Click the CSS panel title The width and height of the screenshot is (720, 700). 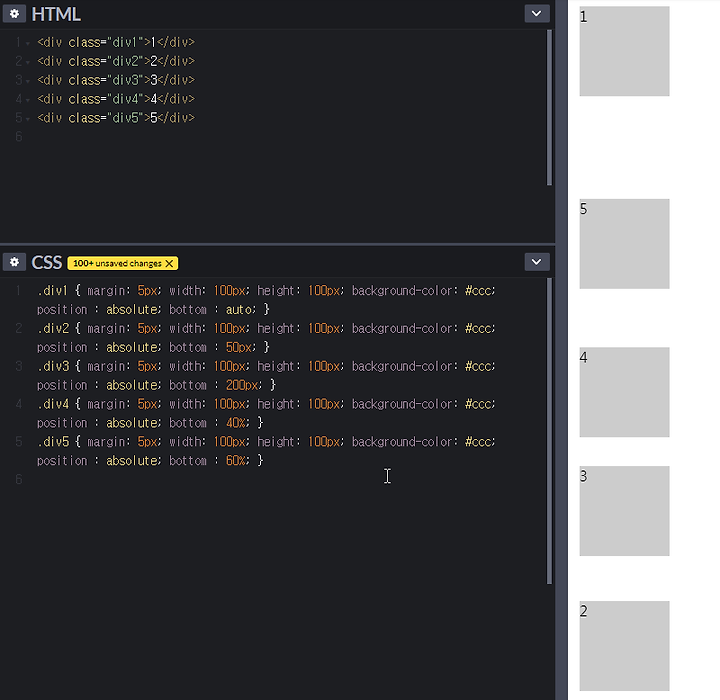click(x=46, y=263)
